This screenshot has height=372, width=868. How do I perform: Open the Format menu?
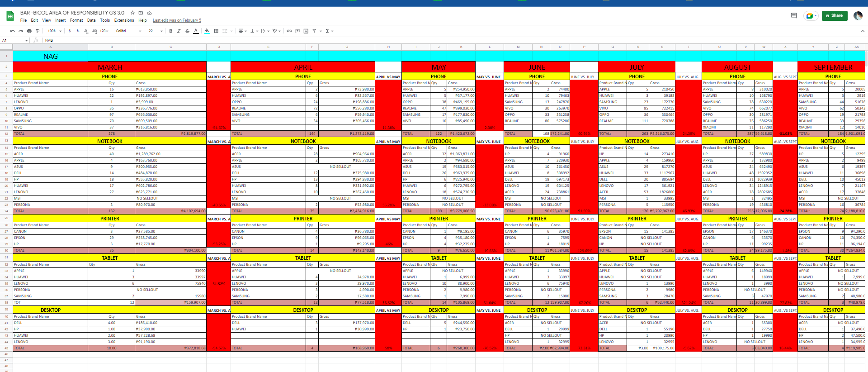[x=76, y=20]
